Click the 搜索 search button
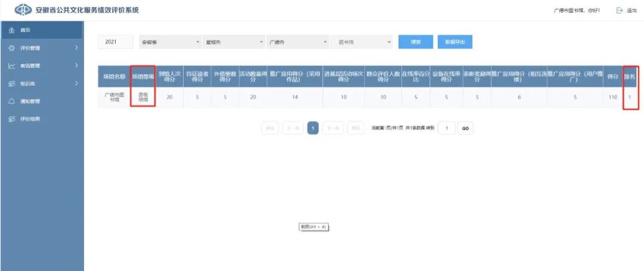 tap(416, 42)
